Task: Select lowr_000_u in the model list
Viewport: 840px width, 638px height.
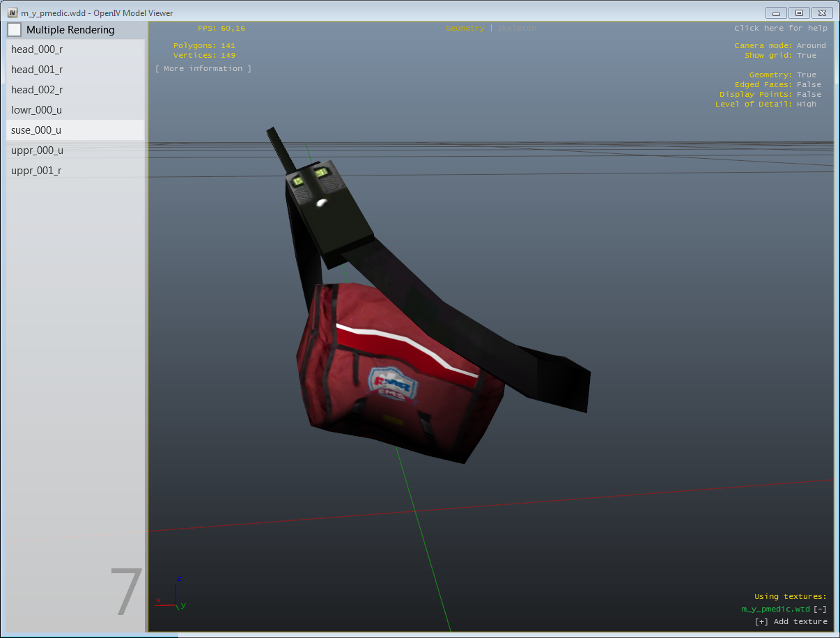Action: 37,110
